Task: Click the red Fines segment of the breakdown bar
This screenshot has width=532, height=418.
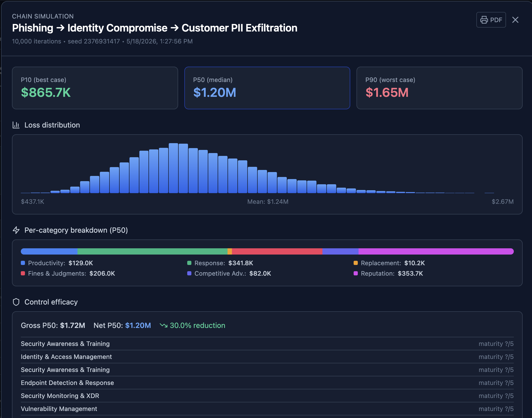Action: [x=277, y=251]
